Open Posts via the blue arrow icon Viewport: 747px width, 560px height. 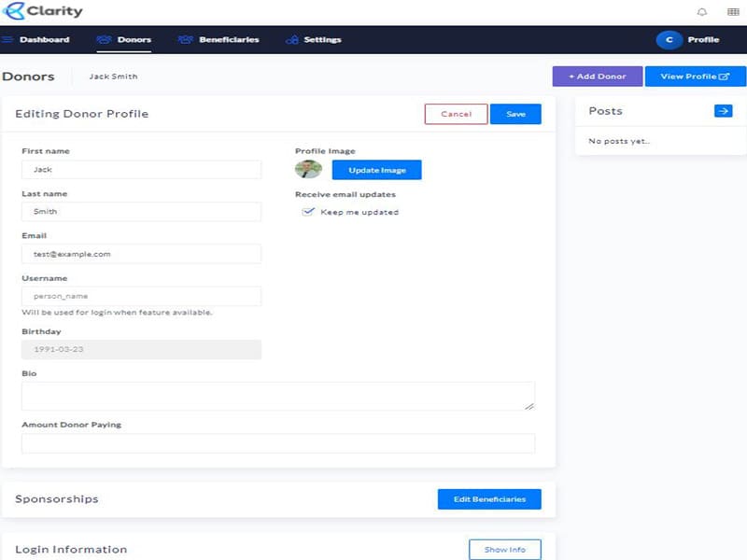(x=722, y=110)
